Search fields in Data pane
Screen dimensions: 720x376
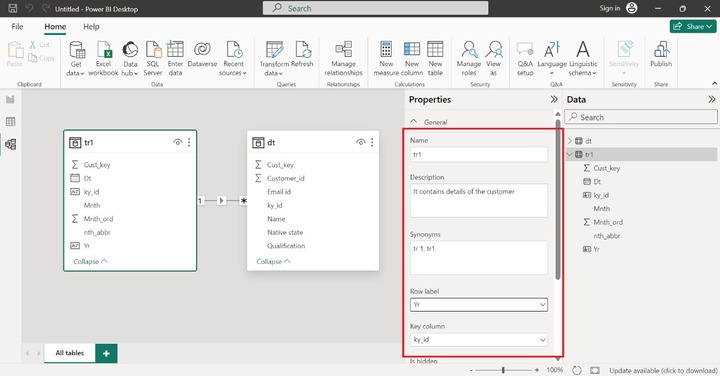tap(641, 117)
